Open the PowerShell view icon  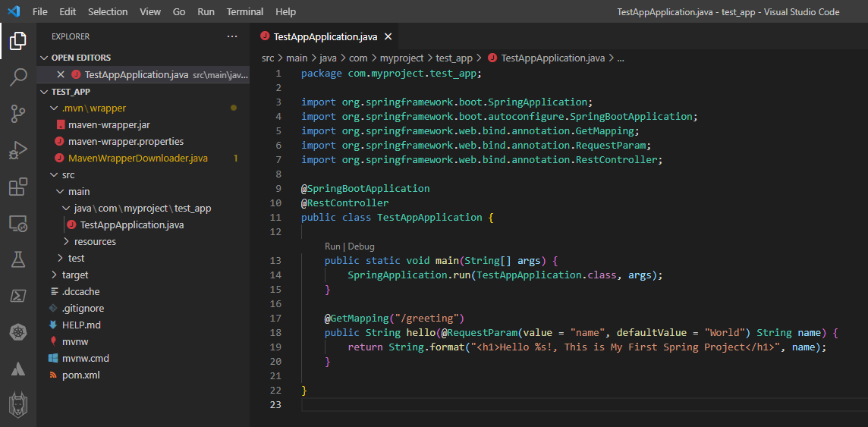coord(17,296)
